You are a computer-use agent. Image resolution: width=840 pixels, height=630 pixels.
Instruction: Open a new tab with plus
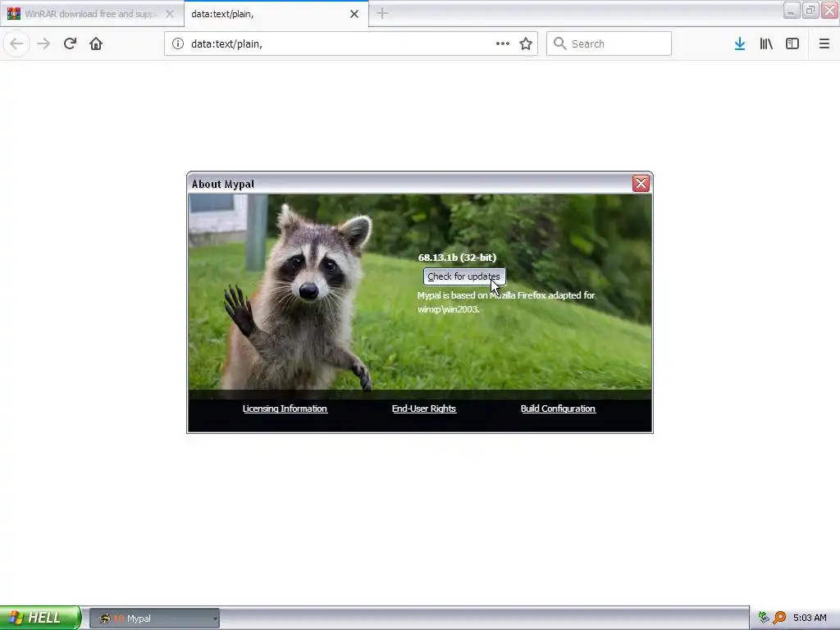[x=382, y=14]
